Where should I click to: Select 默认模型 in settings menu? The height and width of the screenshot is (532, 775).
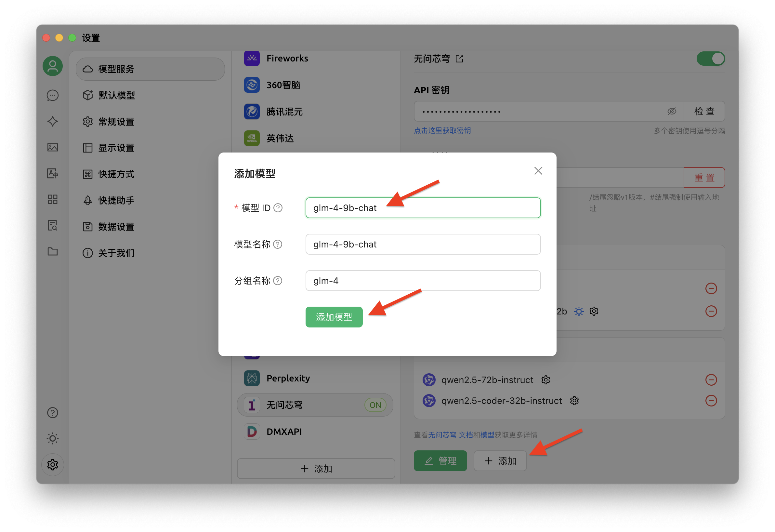[x=150, y=95]
